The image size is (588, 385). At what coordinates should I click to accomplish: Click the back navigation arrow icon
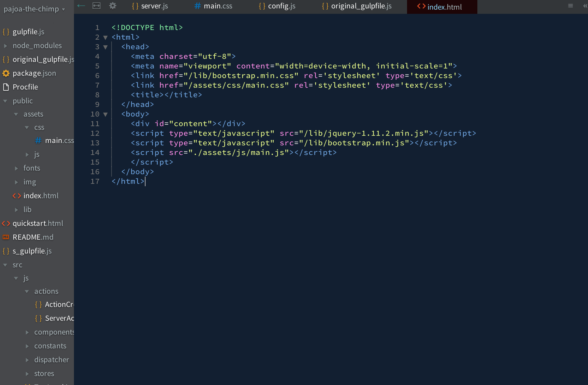(x=81, y=6)
